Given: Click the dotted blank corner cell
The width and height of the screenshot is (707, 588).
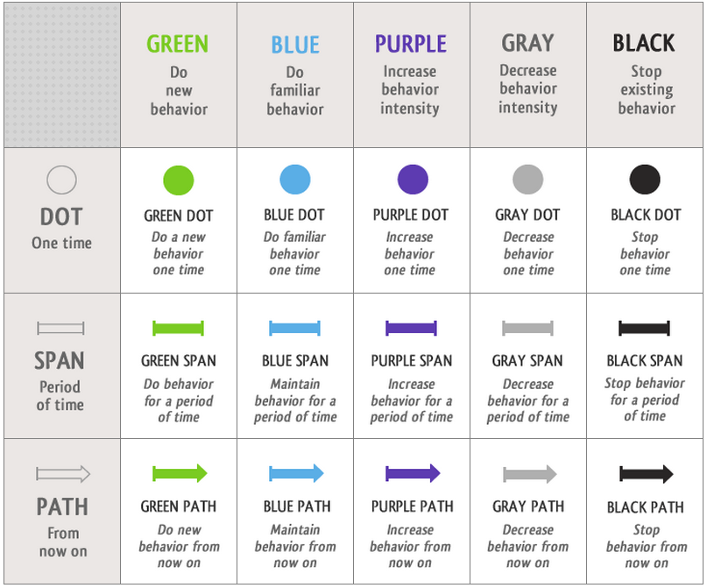Looking at the screenshot, I should pyautogui.click(x=61, y=75).
